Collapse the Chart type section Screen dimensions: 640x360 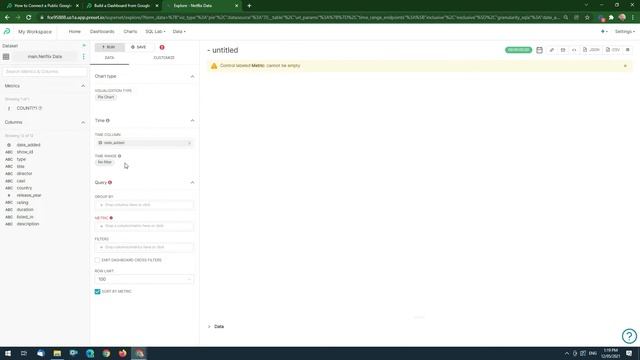pyautogui.click(x=192, y=76)
